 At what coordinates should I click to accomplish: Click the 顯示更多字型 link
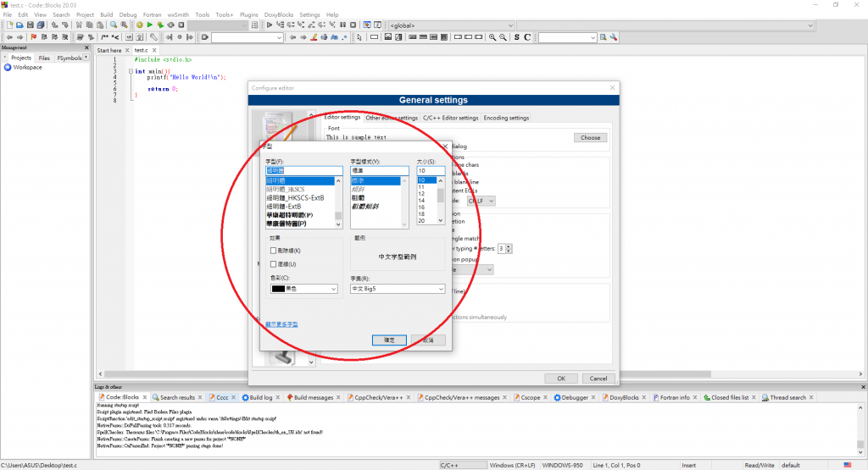281,324
